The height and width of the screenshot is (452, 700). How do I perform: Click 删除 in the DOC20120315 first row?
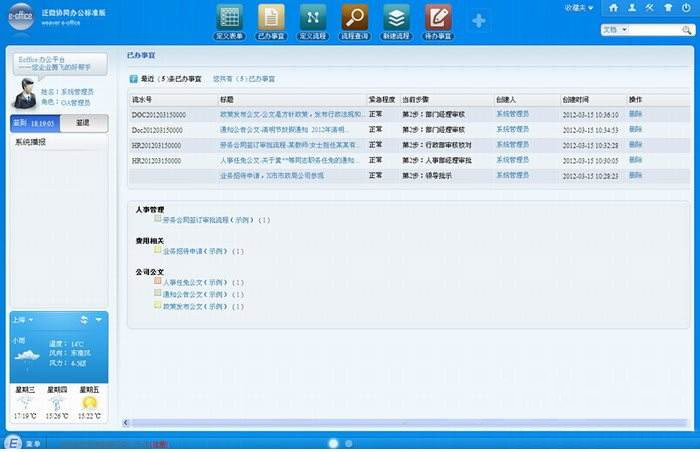pyautogui.click(x=635, y=114)
